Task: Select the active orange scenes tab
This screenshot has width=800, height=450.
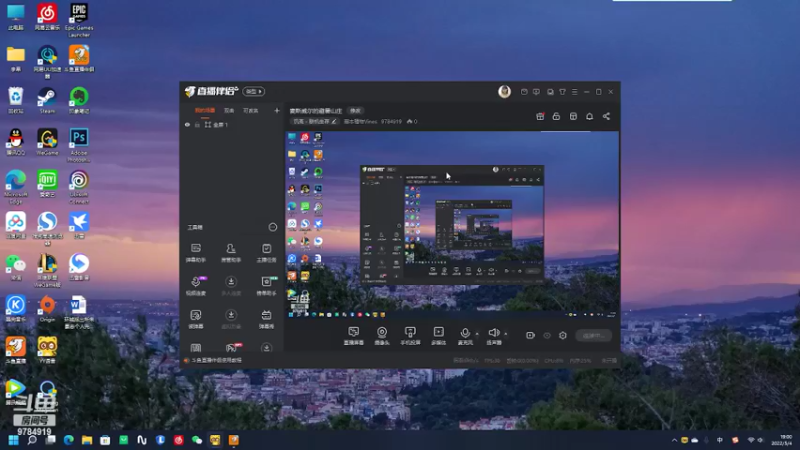Action: point(205,110)
